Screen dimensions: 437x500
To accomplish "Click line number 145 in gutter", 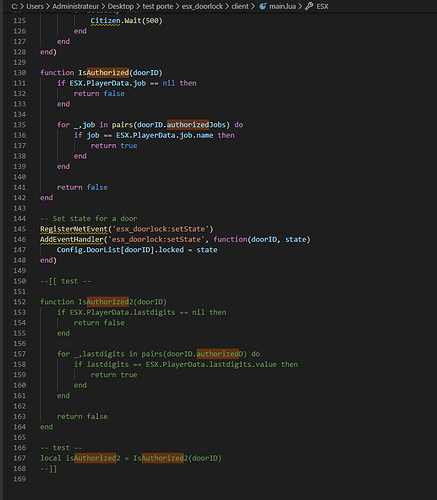I will (20, 229).
